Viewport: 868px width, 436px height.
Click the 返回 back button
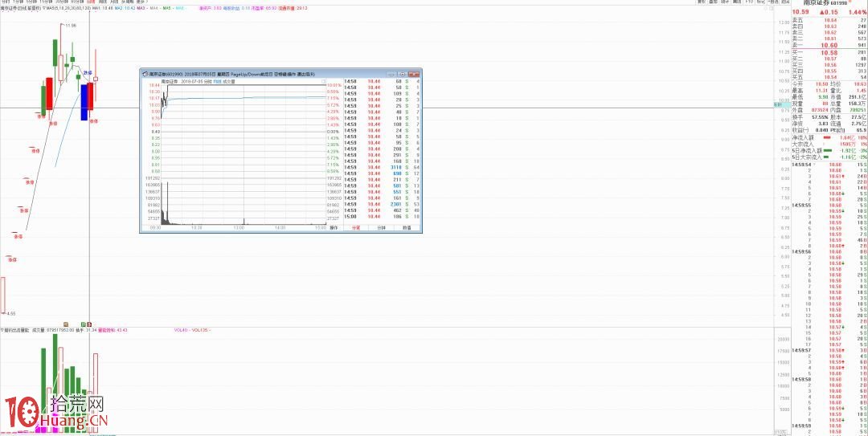click(x=785, y=2)
